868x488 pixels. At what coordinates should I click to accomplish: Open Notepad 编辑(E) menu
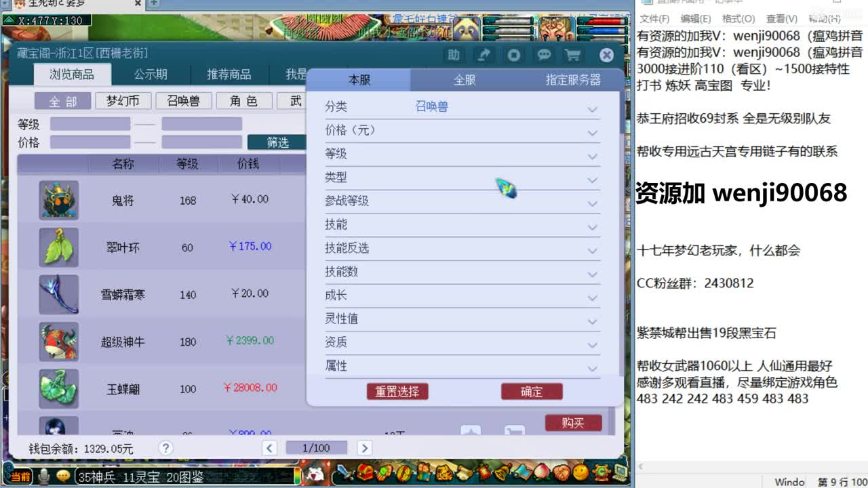[x=696, y=18]
